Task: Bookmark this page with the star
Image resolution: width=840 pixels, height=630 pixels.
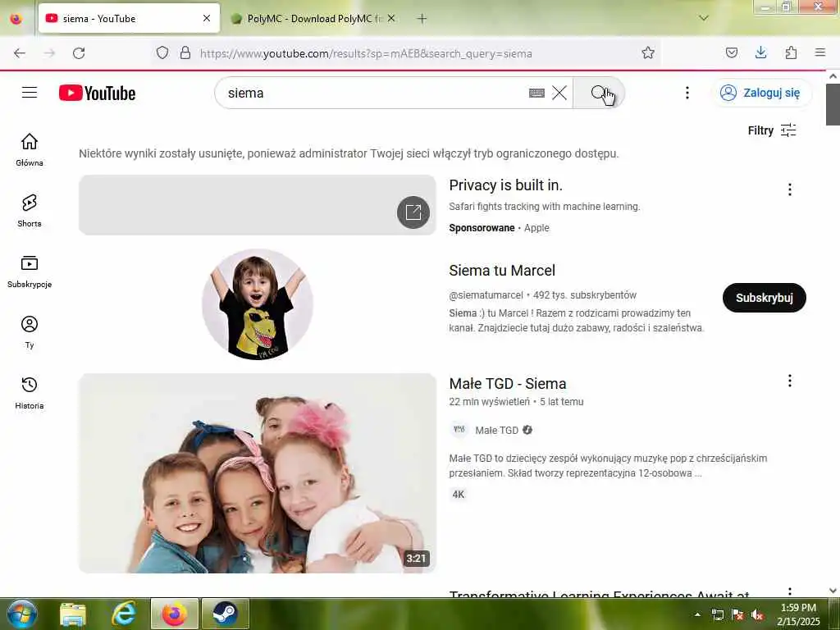Action: (x=648, y=52)
